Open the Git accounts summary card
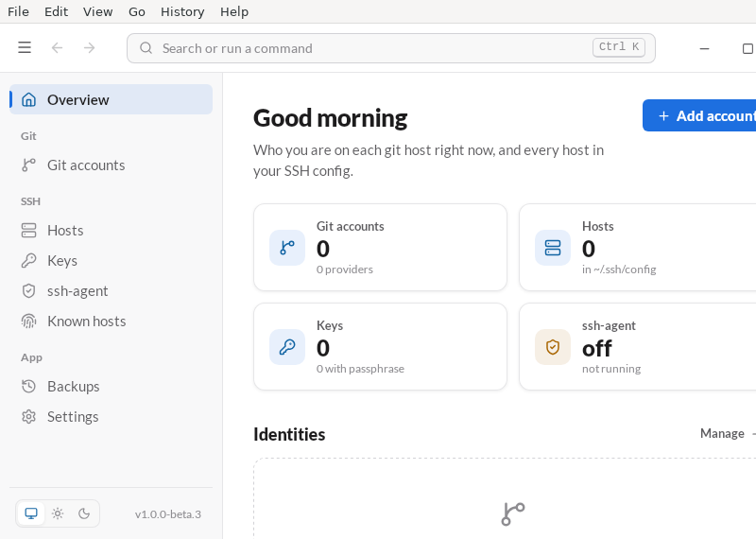 point(381,247)
